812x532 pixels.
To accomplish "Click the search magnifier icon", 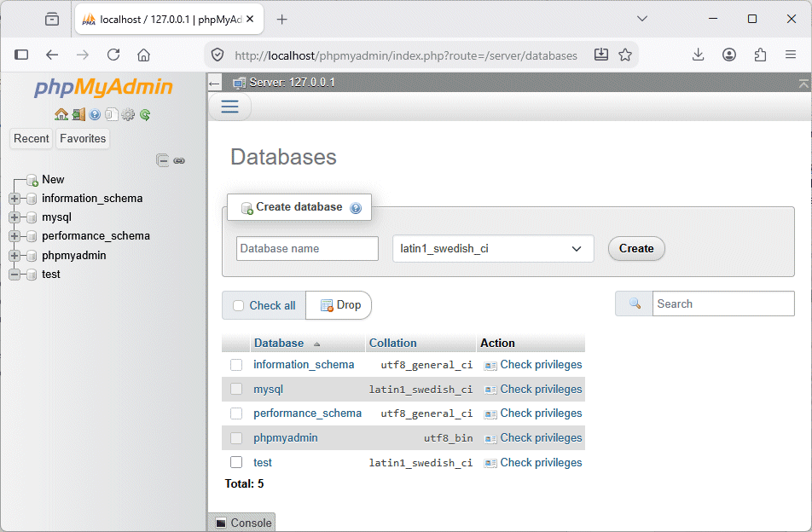I will click(x=635, y=304).
